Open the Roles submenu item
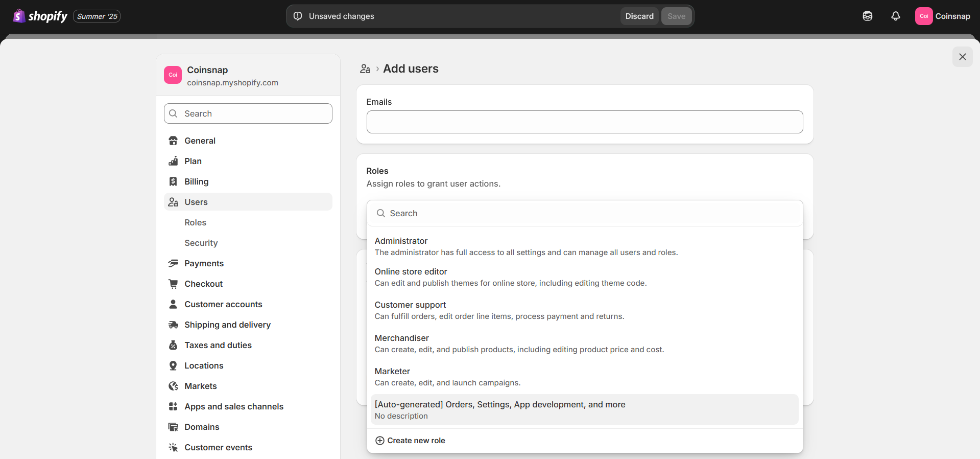The image size is (980, 459). pyautogui.click(x=195, y=222)
